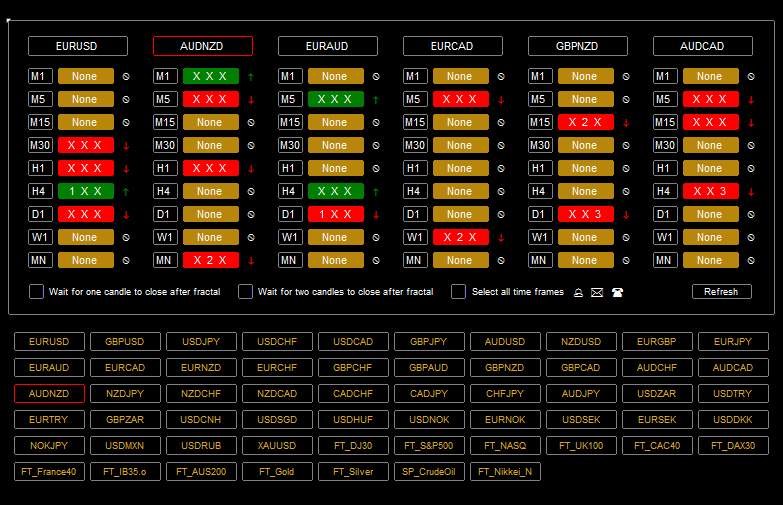Click the telephone push notification icon
783x505 pixels.
click(617, 292)
